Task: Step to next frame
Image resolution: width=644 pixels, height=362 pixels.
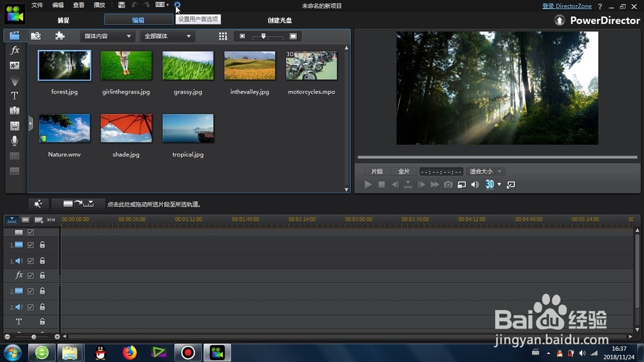Action: [x=421, y=184]
